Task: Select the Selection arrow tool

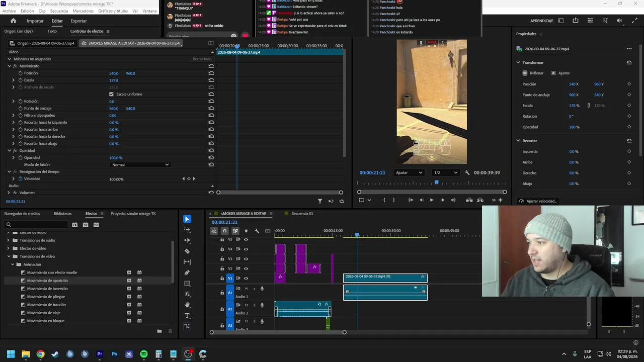Action: pos(187,219)
